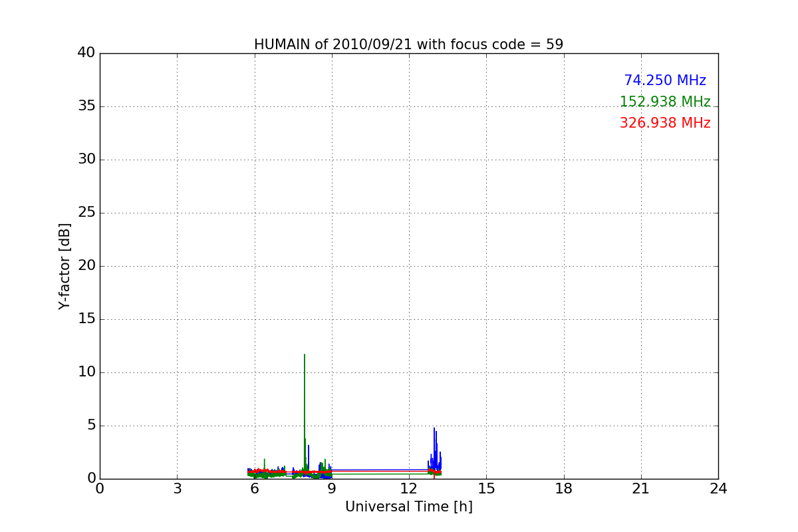Click the 'Y-factor [dB]' axis label
Screen dimensions: 798x532
coord(65,266)
